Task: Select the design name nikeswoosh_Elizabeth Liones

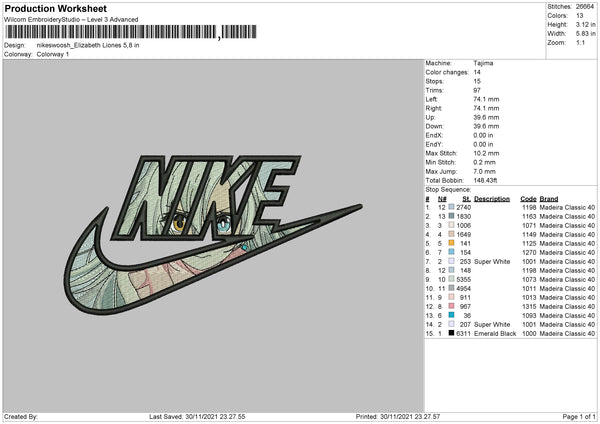Action: coord(88,45)
